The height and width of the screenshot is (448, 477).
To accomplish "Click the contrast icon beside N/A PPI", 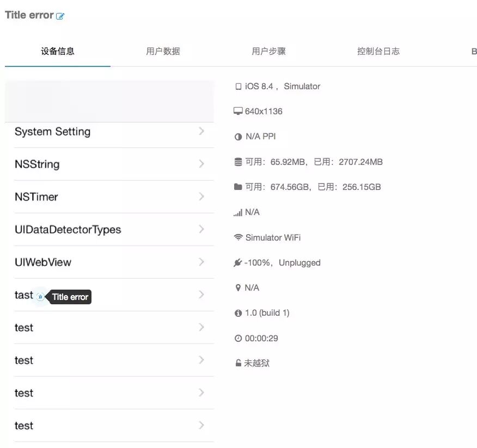I will [238, 137].
